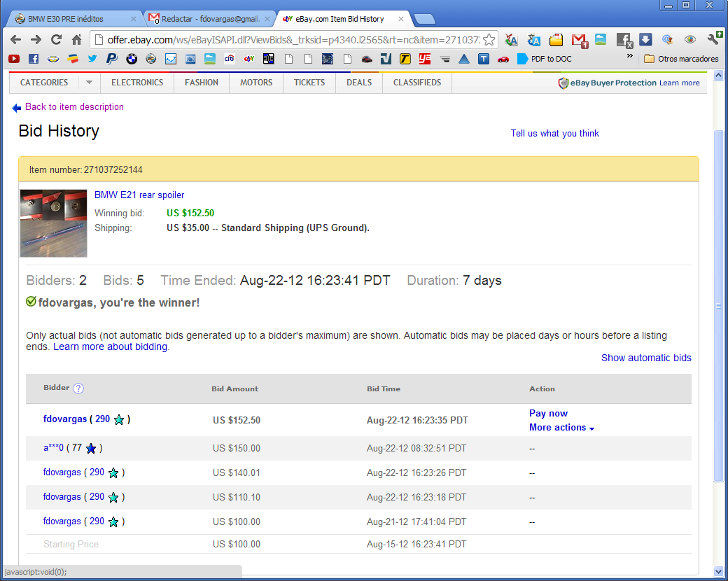Close the Redactar Gmail tab
728x581 pixels.
click(267, 19)
